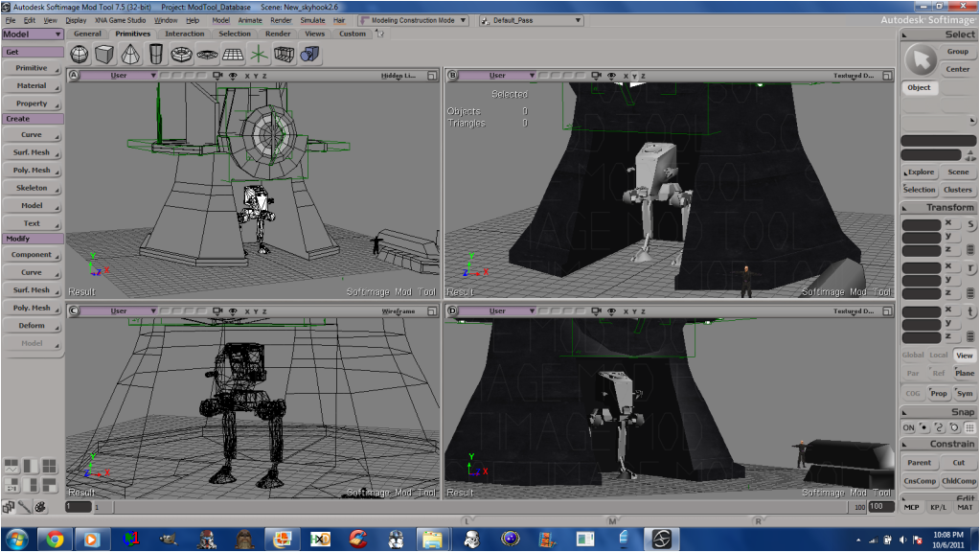Click the Material button
Viewport: 980px width, 552px height.
point(32,85)
